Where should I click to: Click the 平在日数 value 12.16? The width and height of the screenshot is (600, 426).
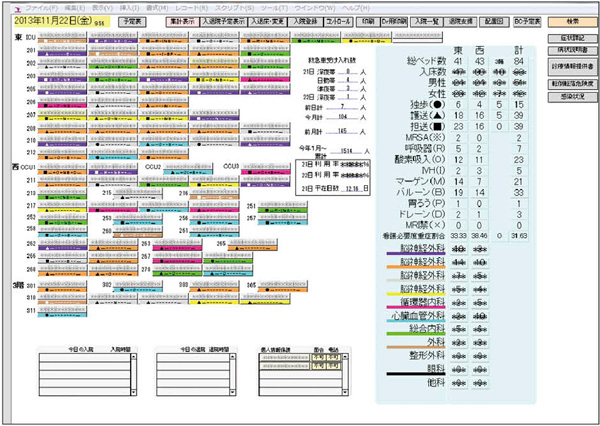(352, 189)
